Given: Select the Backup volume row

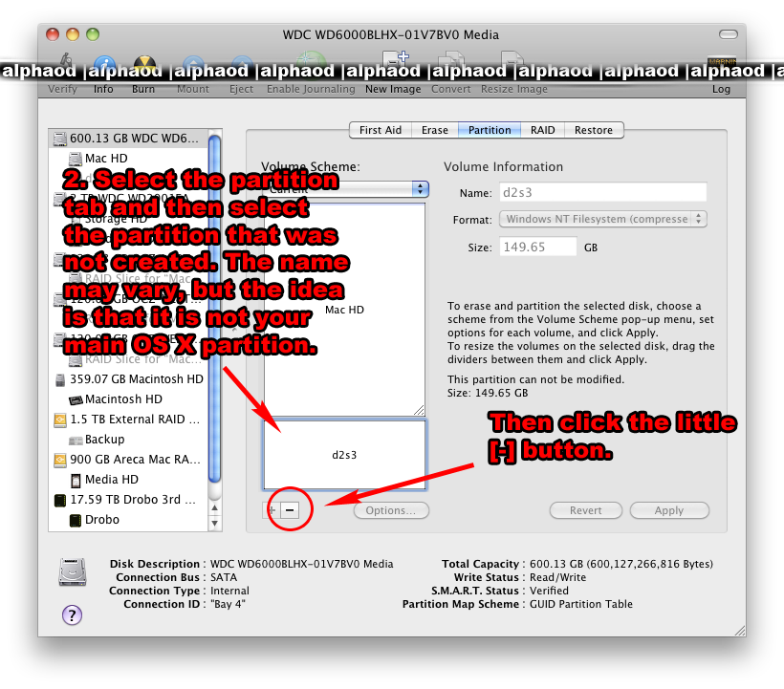Looking at the screenshot, I should 128,440.
